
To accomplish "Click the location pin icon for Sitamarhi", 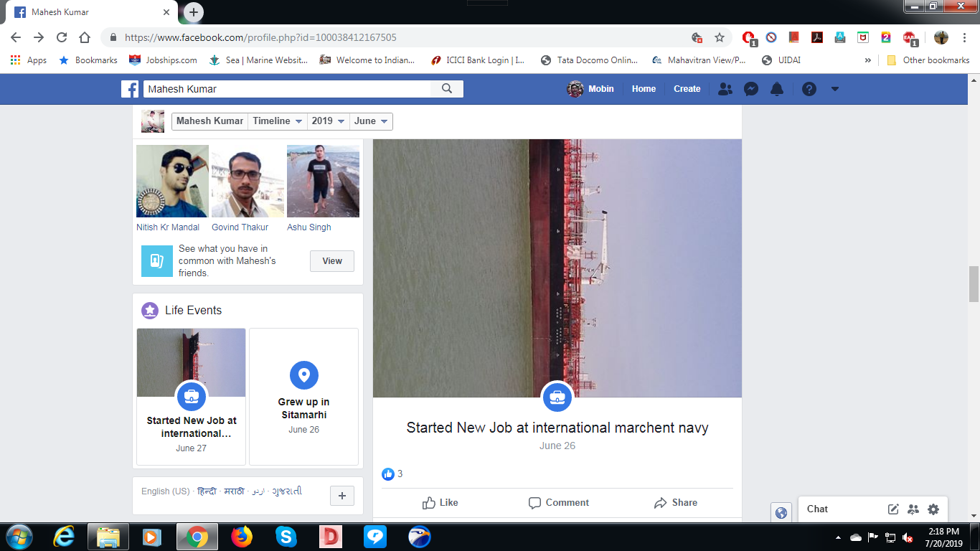I will [x=303, y=375].
